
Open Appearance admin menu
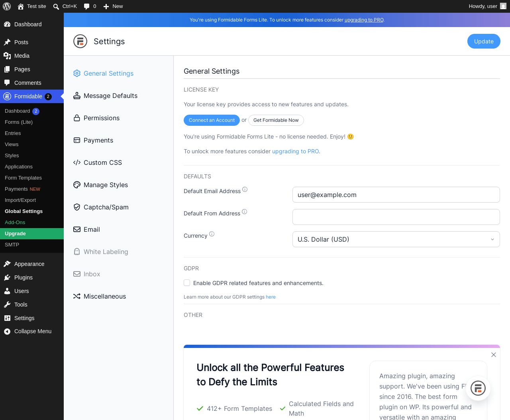pyautogui.click(x=32, y=264)
